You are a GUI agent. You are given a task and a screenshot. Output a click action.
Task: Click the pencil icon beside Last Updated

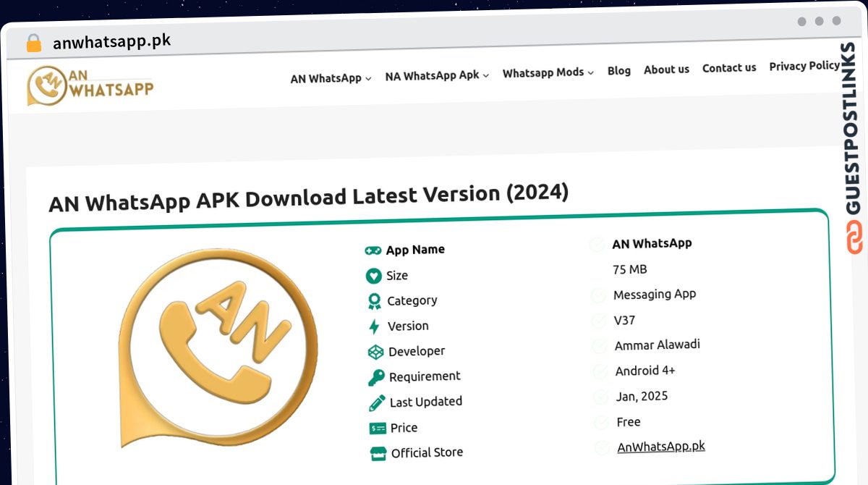[377, 403]
